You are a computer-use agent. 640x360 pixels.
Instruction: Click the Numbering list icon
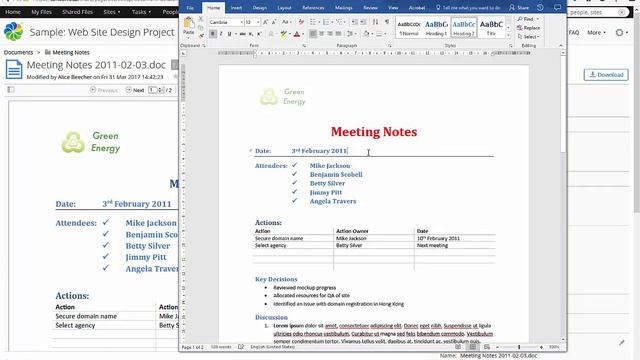[326, 22]
